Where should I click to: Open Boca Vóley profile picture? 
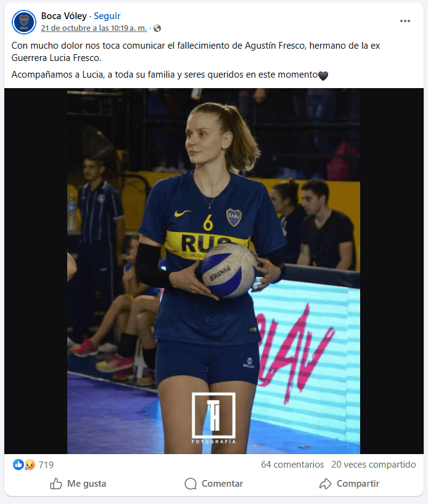click(x=24, y=22)
